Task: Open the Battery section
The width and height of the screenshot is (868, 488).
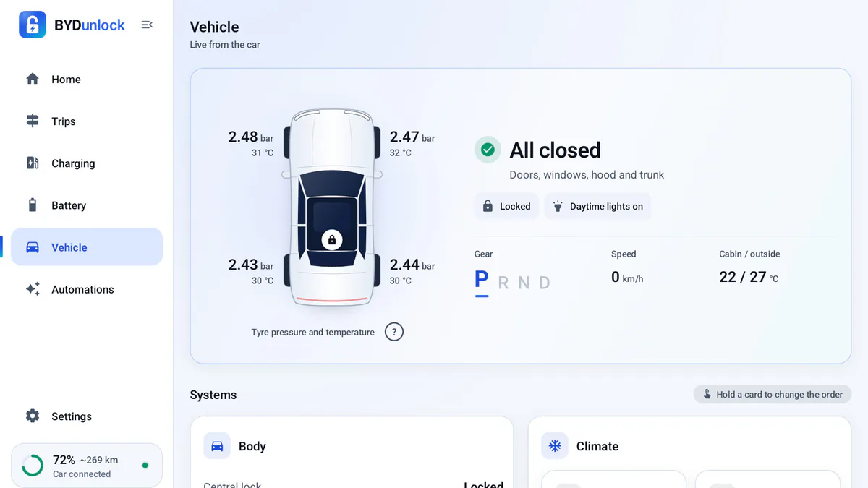Action: [x=87, y=205]
